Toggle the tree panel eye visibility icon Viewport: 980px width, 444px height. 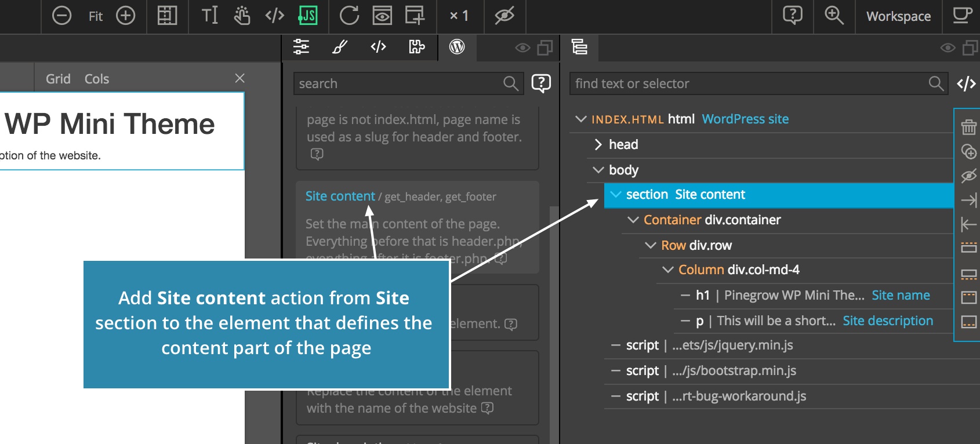[948, 48]
